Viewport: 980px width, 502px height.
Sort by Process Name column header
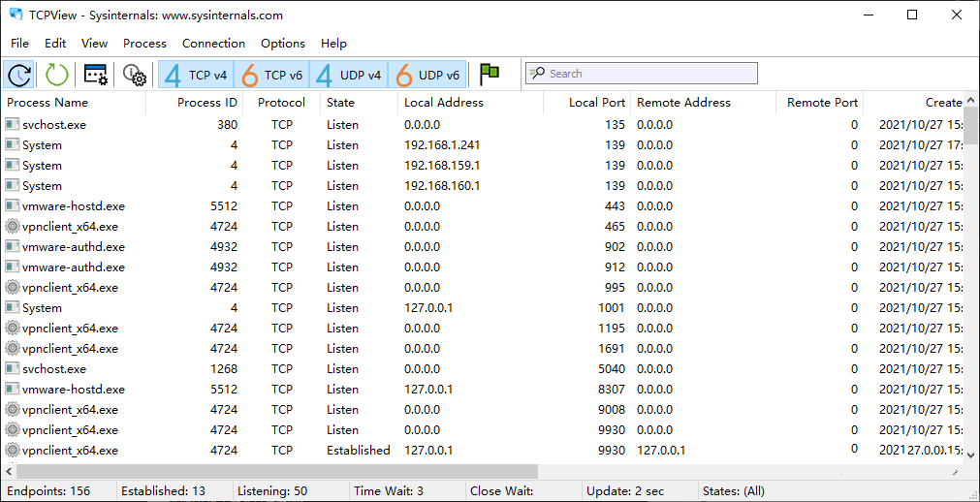pyautogui.click(x=75, y=103)
